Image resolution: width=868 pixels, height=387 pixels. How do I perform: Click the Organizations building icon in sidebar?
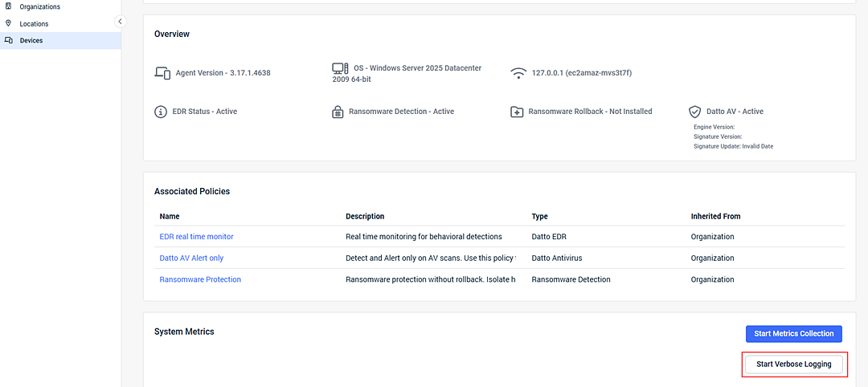point(9,6)
